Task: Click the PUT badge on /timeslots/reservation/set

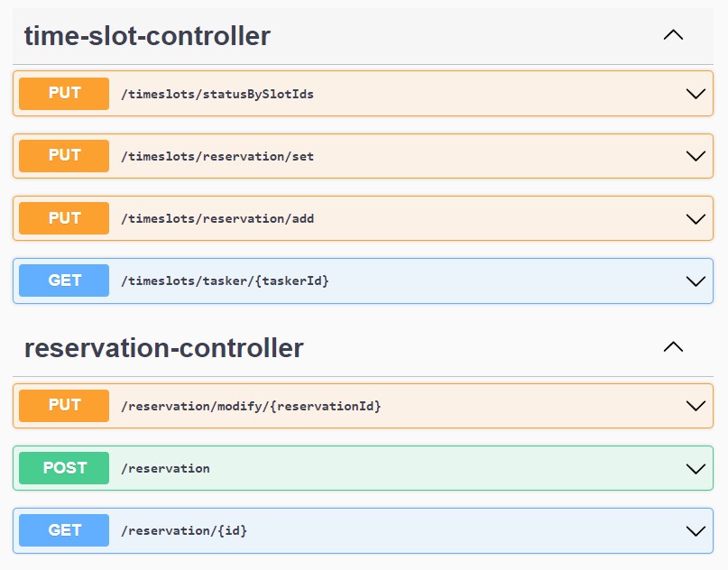Action: 63,155
